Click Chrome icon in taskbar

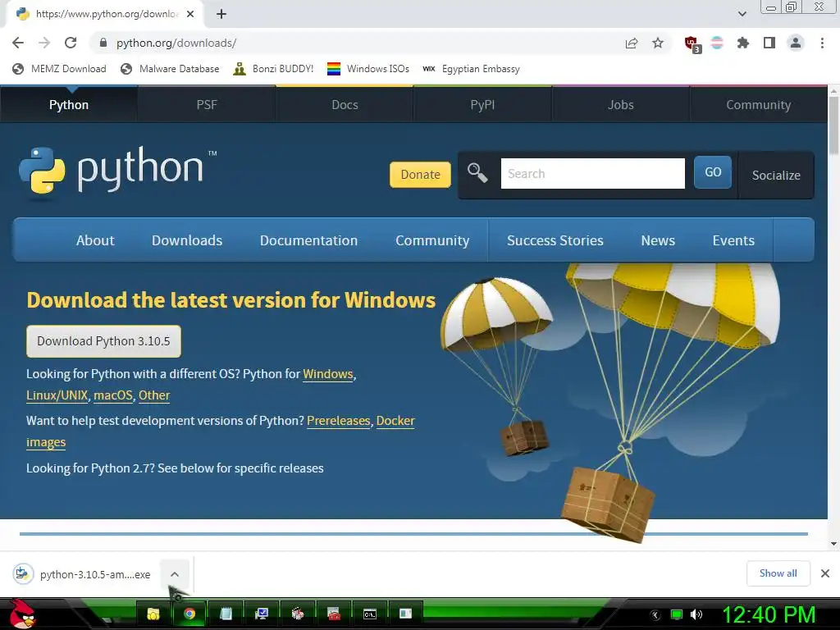[x=189, y=614]
